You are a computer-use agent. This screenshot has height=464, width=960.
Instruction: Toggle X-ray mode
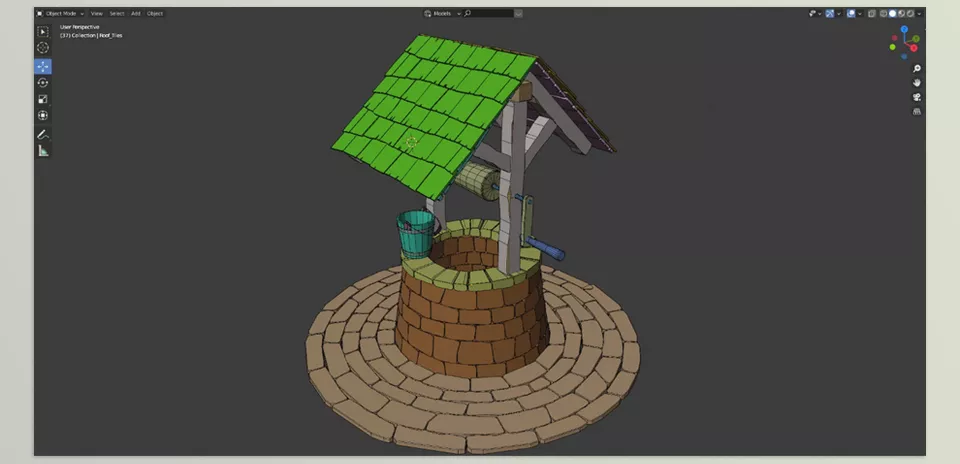[872, 13]
